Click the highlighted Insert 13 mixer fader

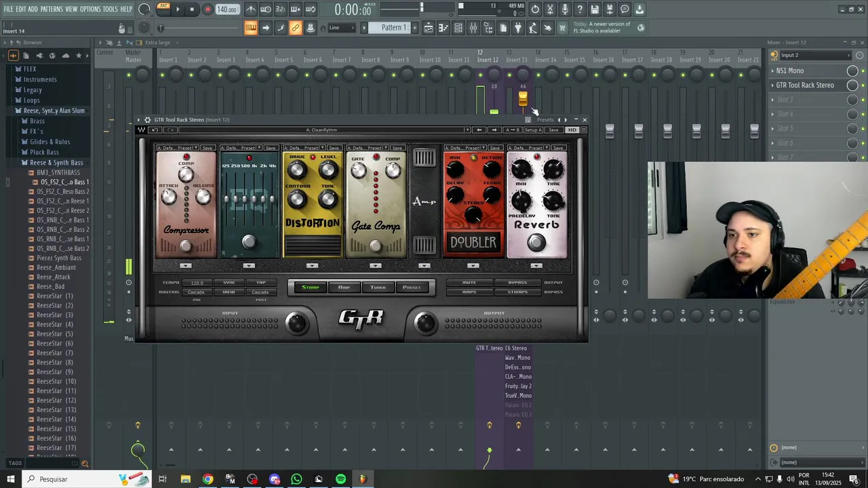pos(523,100)
